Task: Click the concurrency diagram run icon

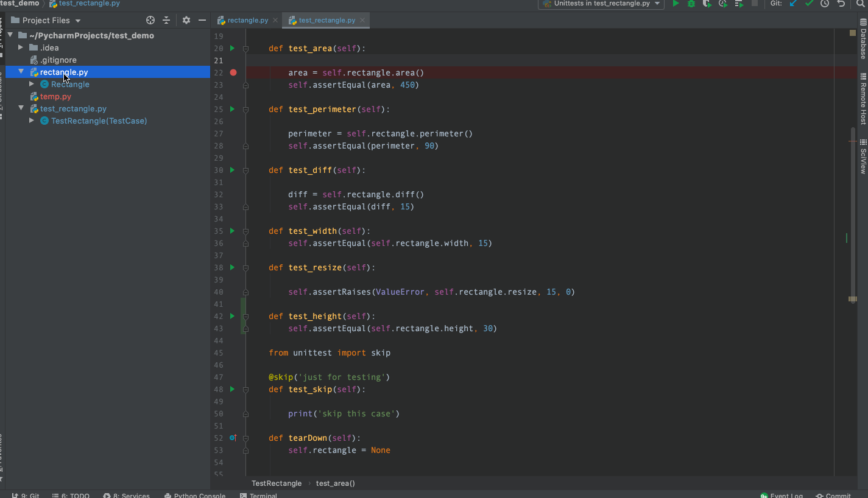Action: 739,4
